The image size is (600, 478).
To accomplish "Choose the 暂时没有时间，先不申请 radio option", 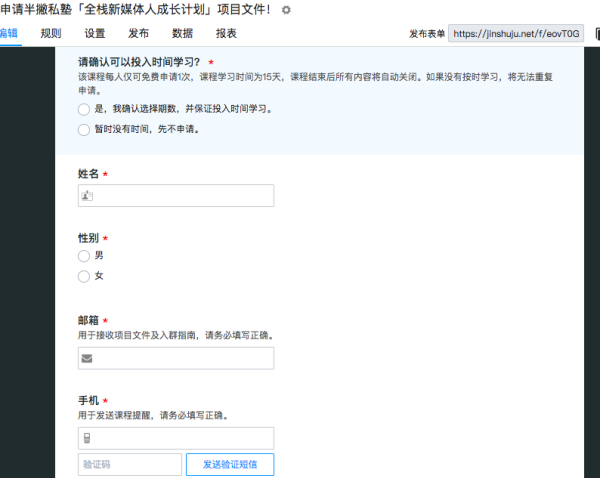I will (84, 129).
